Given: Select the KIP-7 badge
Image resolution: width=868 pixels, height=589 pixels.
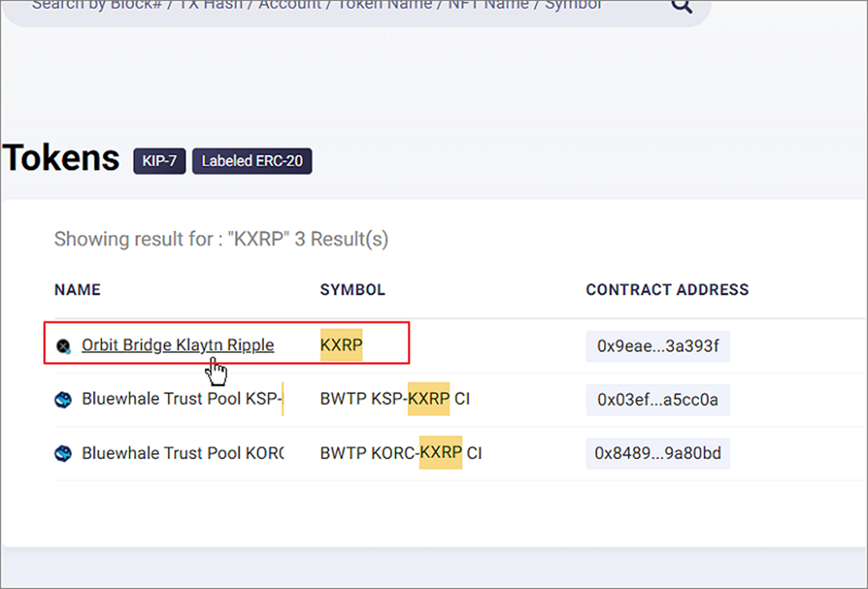Looking at the screenshot, I should (160, 161).
